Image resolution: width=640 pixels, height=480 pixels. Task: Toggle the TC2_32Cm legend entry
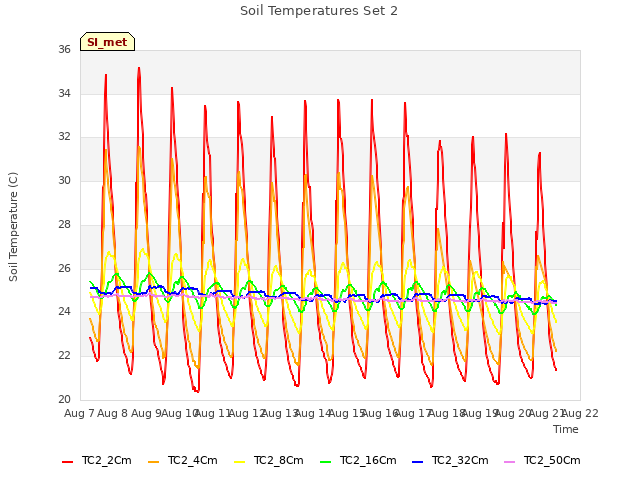point(450,461)
